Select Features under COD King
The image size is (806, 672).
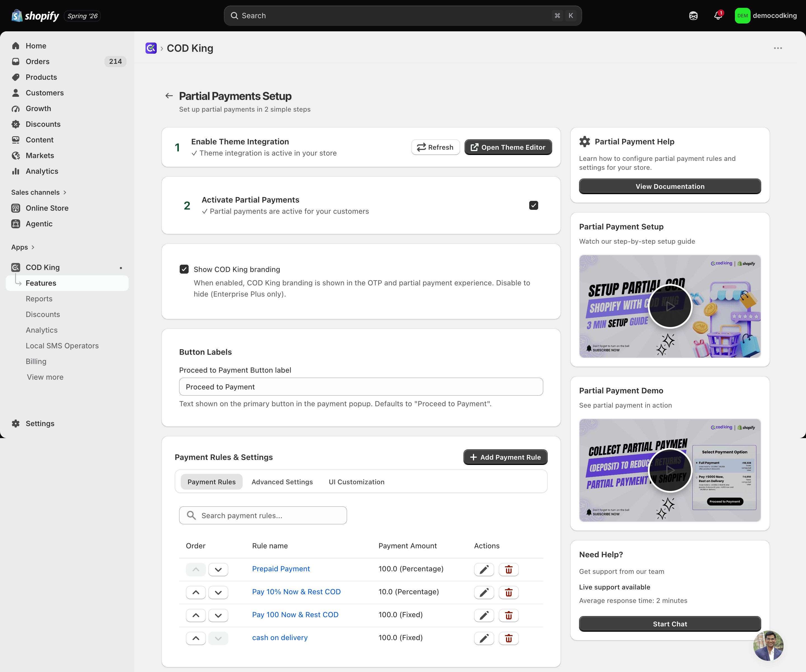(67, 283)
